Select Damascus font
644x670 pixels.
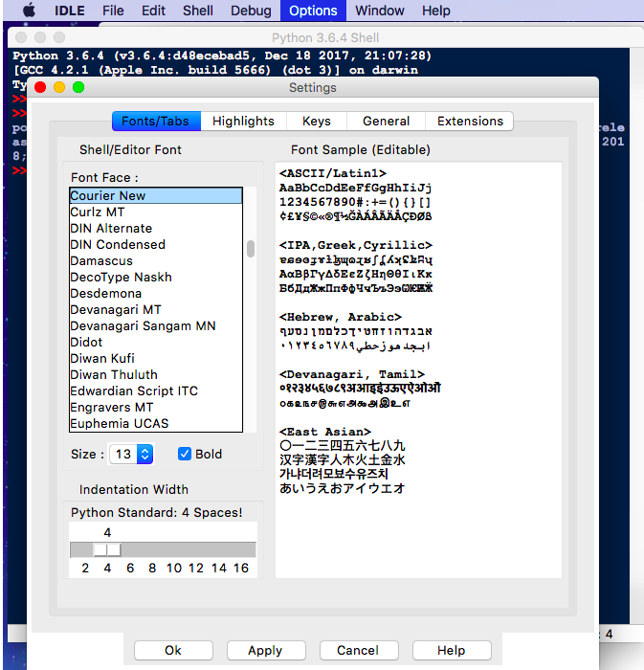156,260
